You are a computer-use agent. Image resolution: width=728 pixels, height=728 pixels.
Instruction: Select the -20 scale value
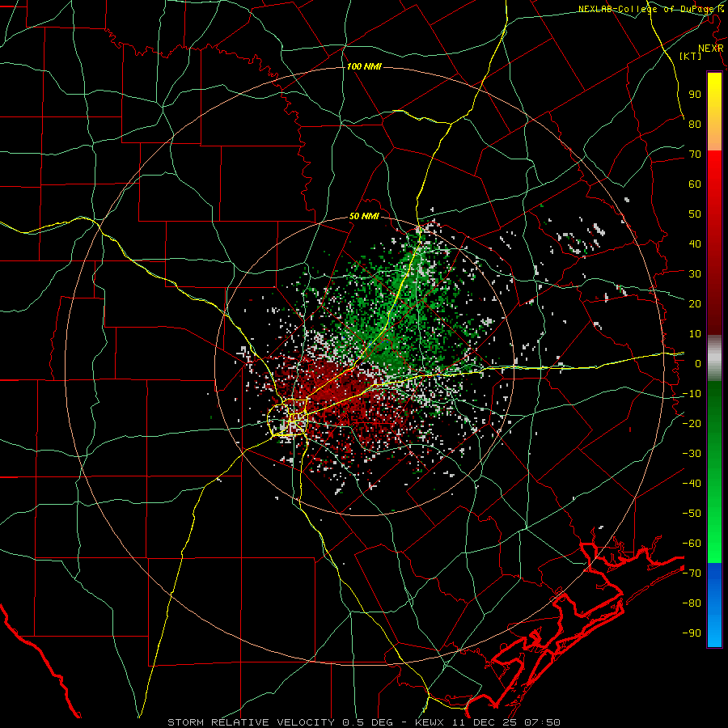[692, 423]
